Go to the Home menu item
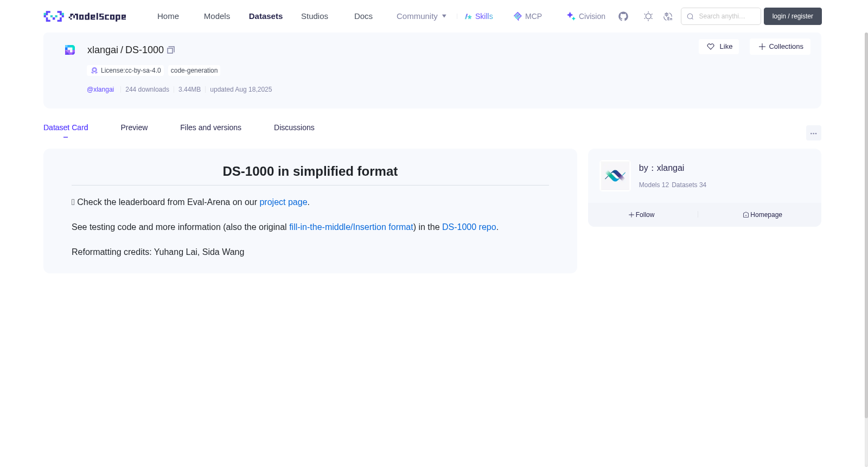 168,16
